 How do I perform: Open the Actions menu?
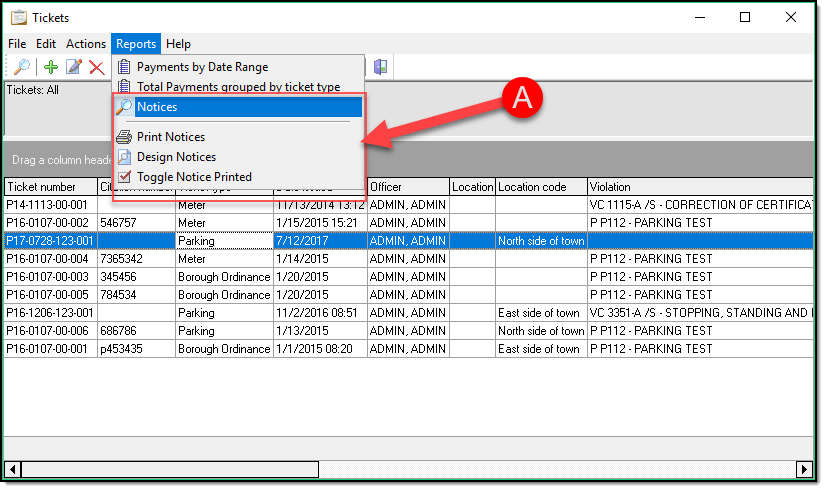[86, 44]
